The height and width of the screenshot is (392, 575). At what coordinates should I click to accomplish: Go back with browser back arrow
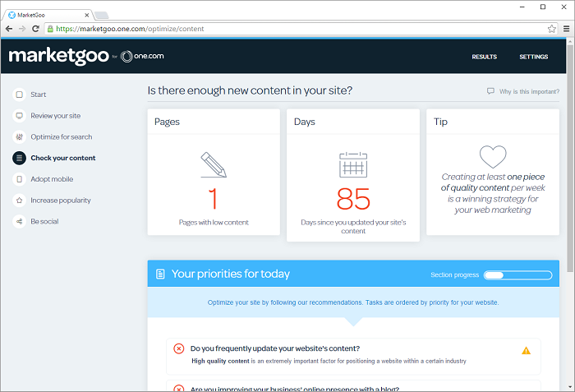9,29
